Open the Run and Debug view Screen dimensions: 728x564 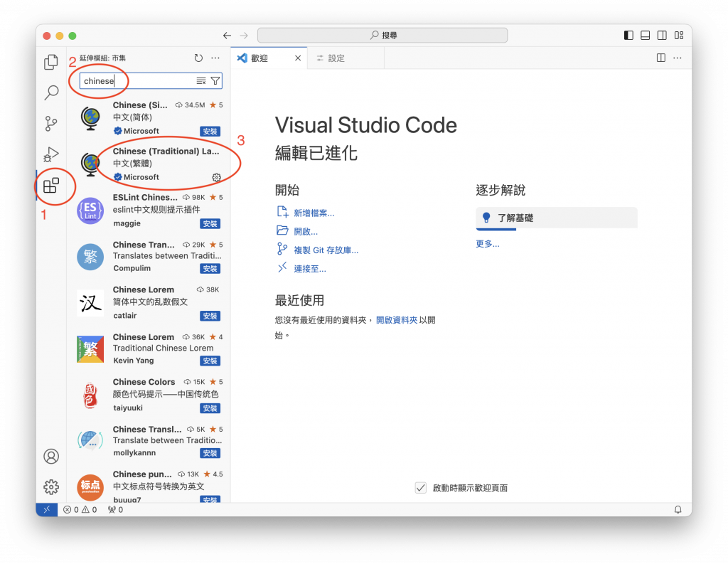(51, 154)
